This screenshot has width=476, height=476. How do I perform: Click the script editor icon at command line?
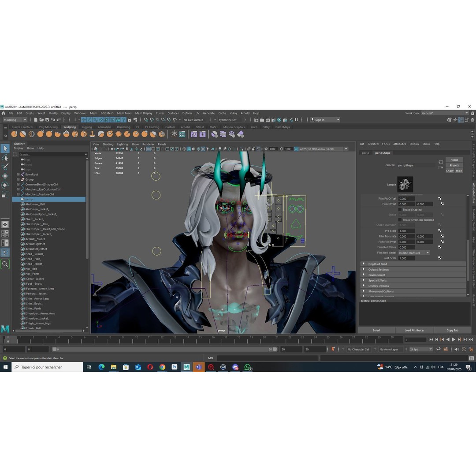point(472,358)
